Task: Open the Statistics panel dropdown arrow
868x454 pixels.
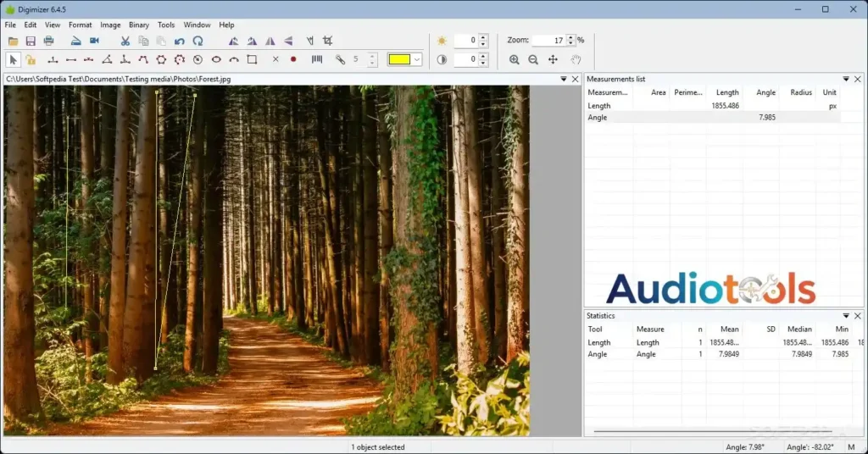Action: click(846, 316)
